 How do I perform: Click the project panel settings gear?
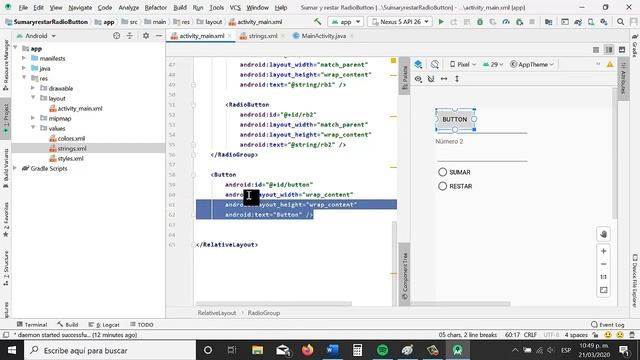coord(146,36)
